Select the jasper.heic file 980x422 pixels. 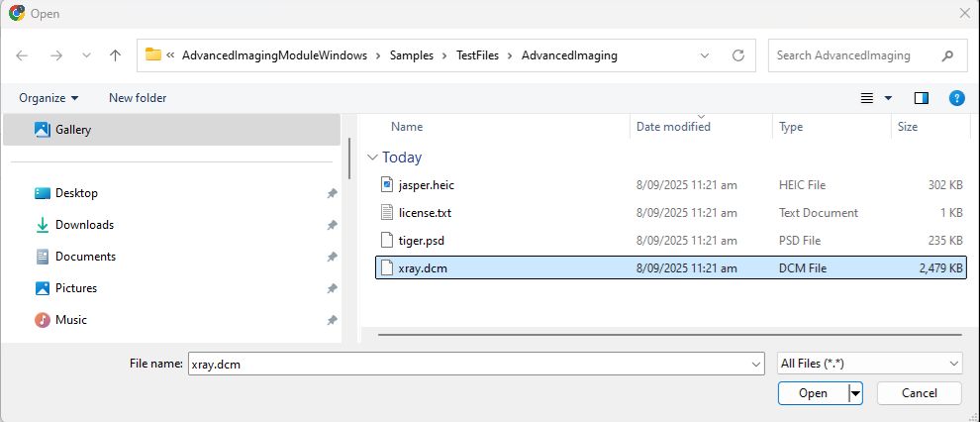tap(670, 185)
